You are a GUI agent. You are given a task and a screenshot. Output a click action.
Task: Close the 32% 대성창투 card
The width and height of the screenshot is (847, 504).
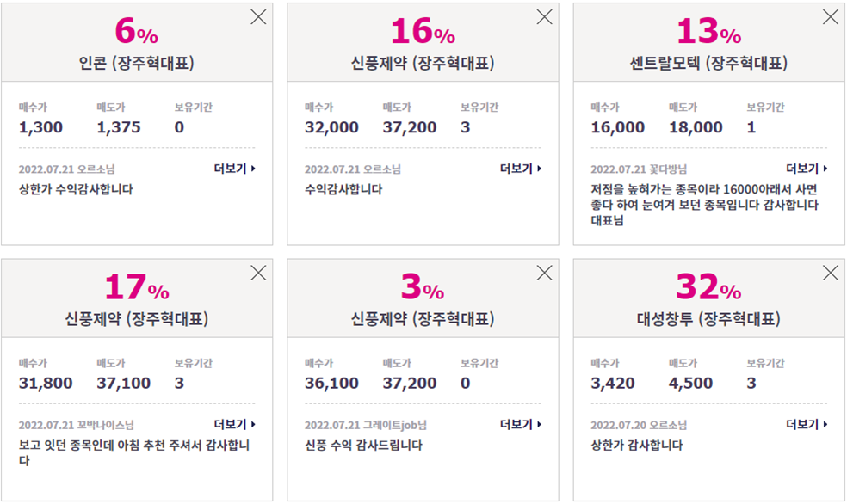[x=831, y=273]
